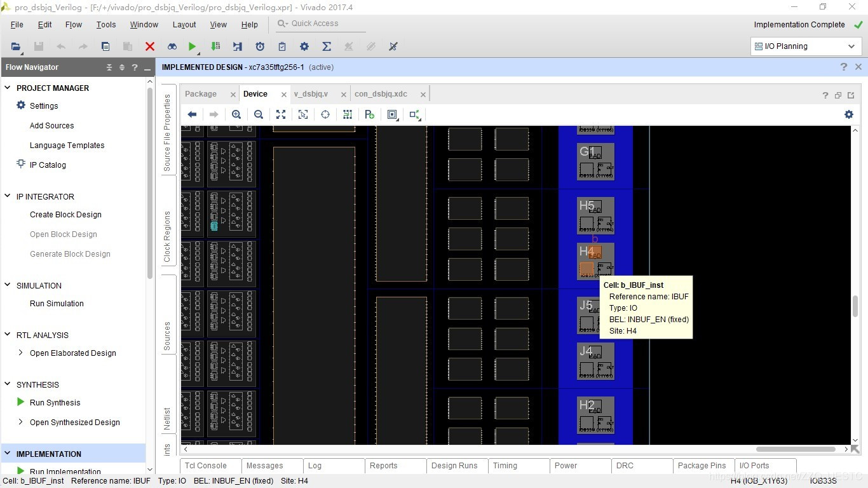The width and height of the screenshot is (868, 488).
Task: Click Device view panel help icon
Action: (825, 95)
